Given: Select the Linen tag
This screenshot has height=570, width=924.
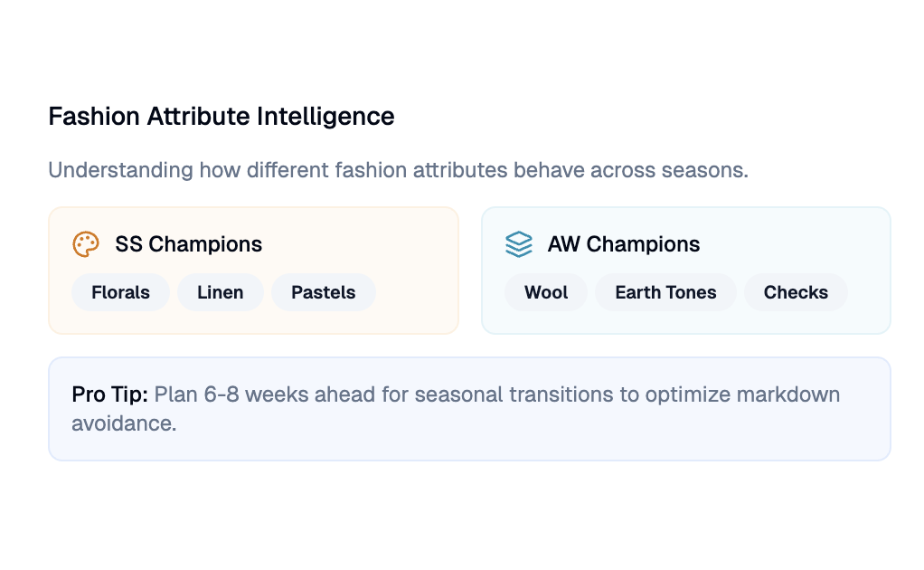Looking at the screenshot, I should coord(220,292).
